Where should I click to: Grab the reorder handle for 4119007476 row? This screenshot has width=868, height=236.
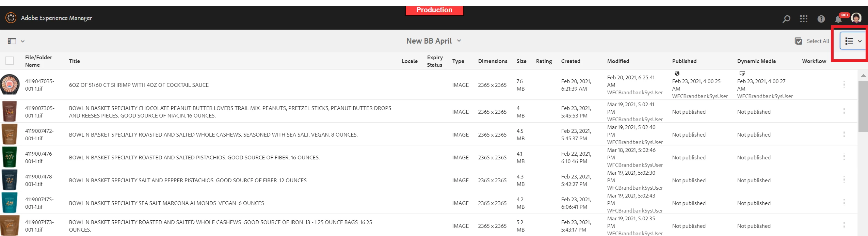click(x=844, y=157)
